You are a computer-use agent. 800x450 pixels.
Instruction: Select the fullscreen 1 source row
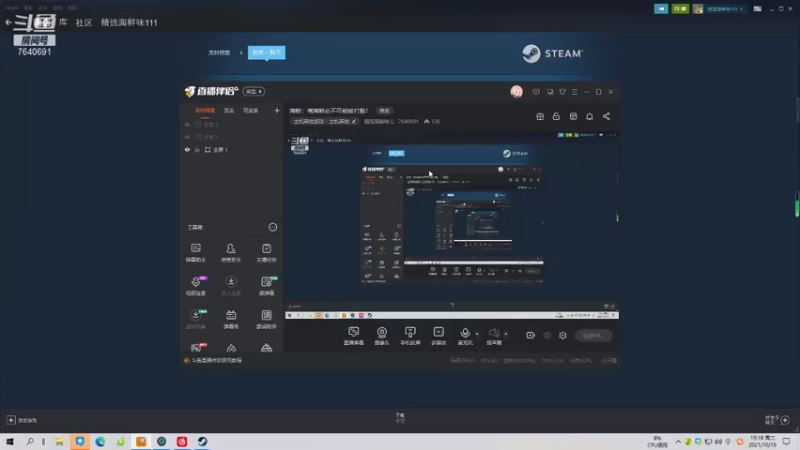point(232,149)
